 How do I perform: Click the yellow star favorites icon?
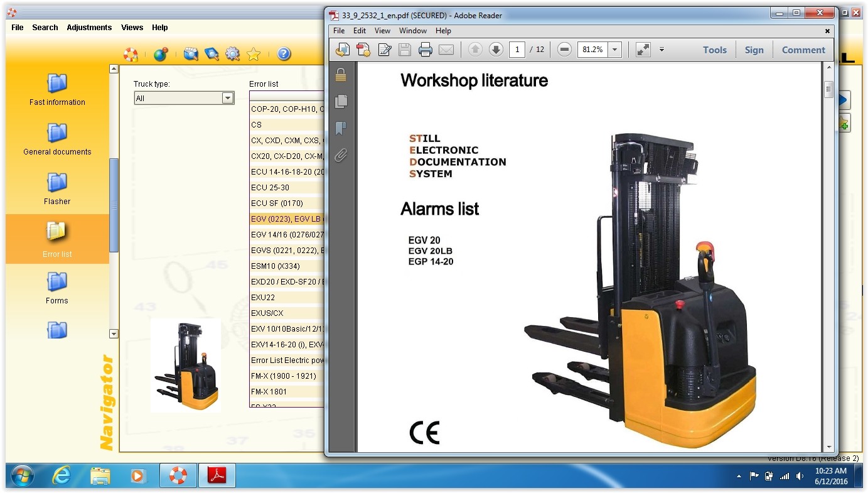pos(254,55)
